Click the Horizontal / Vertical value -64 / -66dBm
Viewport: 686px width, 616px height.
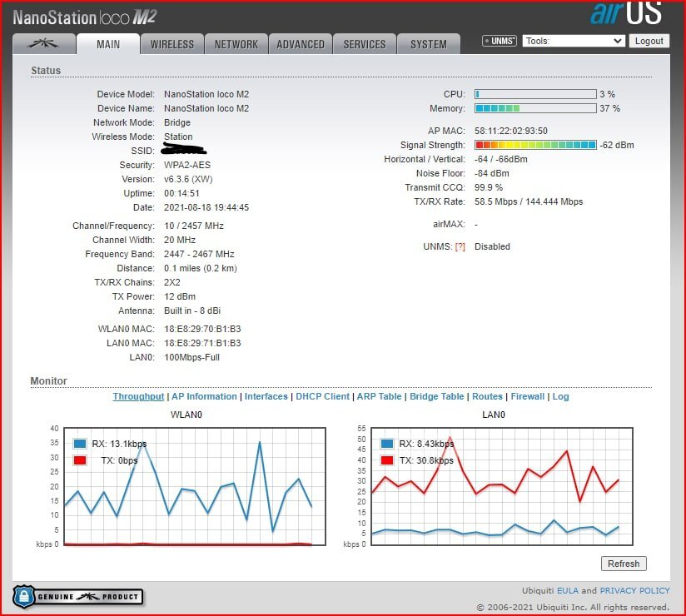[501, 159]
